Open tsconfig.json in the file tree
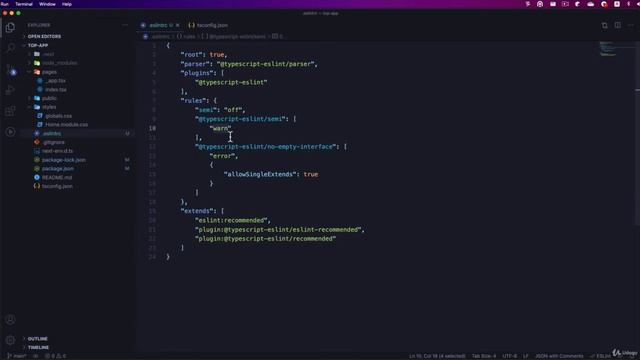Viewport: 640px width, 360px height. pyautogui.click(x=57, y=186)
